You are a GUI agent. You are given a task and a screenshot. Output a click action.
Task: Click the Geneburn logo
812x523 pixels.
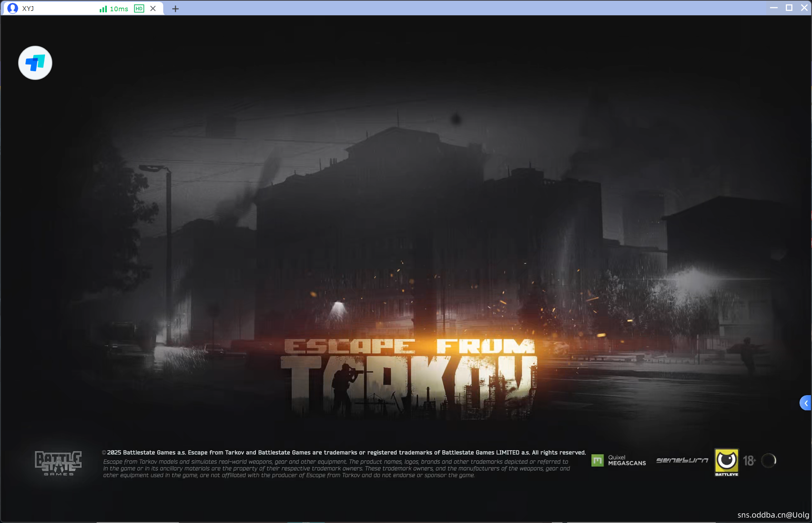[x=682, y=460]
